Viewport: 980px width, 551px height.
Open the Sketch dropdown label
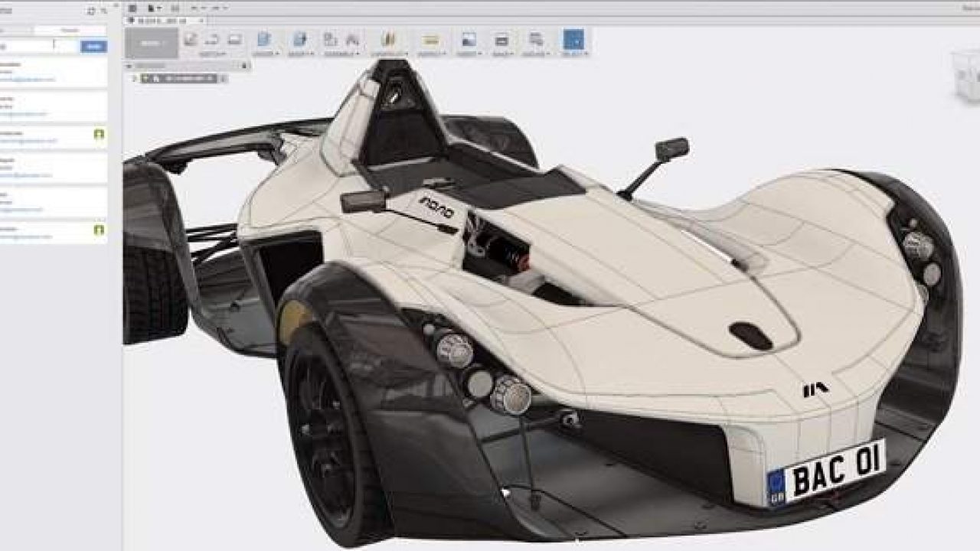pos(212,54)
